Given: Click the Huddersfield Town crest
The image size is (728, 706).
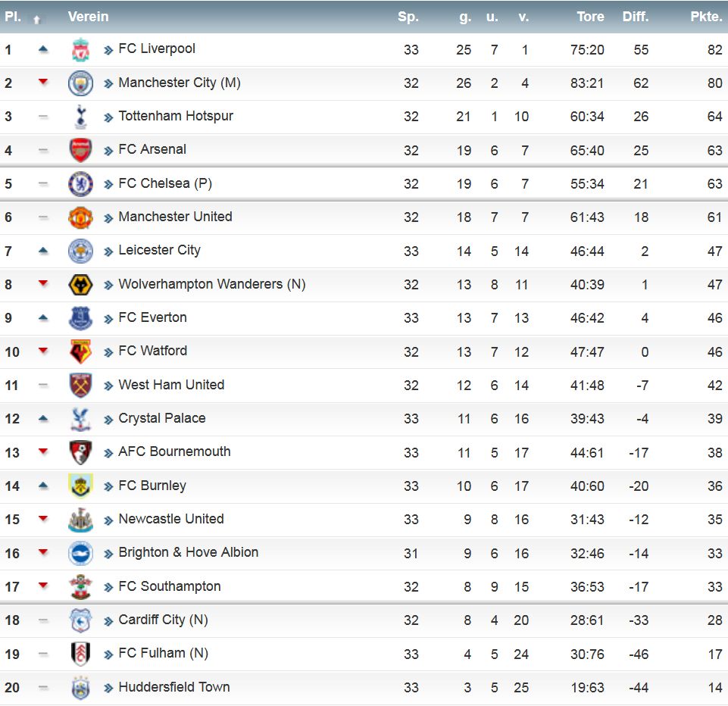Looking at the screenshot, I should click(x=80, y=688).
